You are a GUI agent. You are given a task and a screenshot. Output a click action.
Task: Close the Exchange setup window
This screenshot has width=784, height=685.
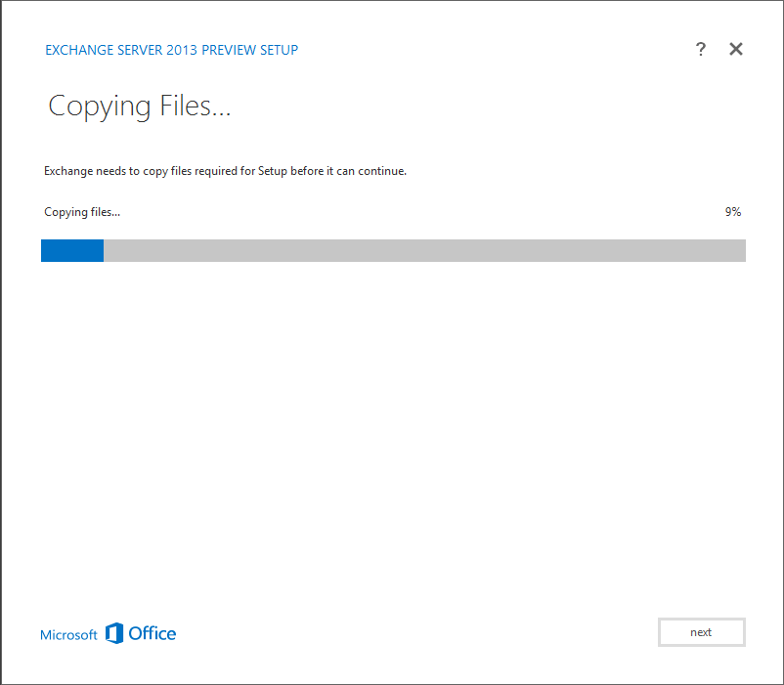tap(736, 49)
